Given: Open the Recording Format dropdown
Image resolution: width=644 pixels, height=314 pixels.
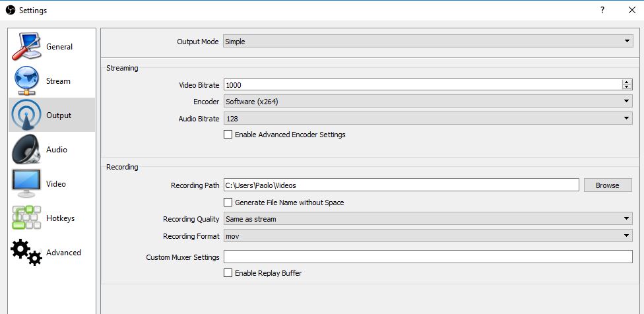Looking at the screenshot, I should click(x=428, y=236).
